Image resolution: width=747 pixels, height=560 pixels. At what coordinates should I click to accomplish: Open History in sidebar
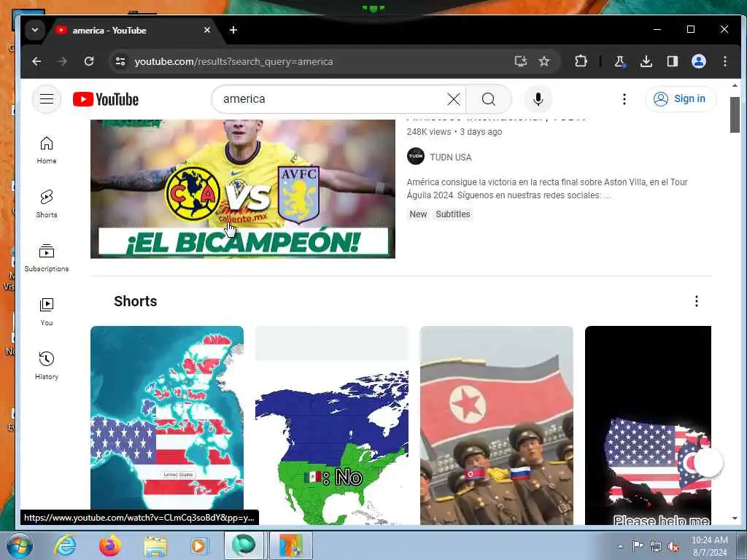tap(47, 365)
